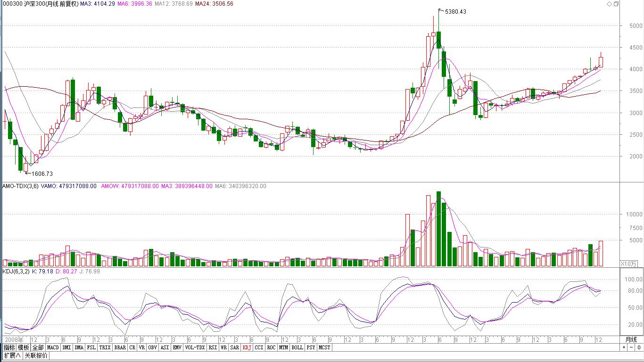The width and height of the screenshot is (644, 362).
Task: Select the DMI indicator
Action: pyautogui.click(x=66, y=347)
